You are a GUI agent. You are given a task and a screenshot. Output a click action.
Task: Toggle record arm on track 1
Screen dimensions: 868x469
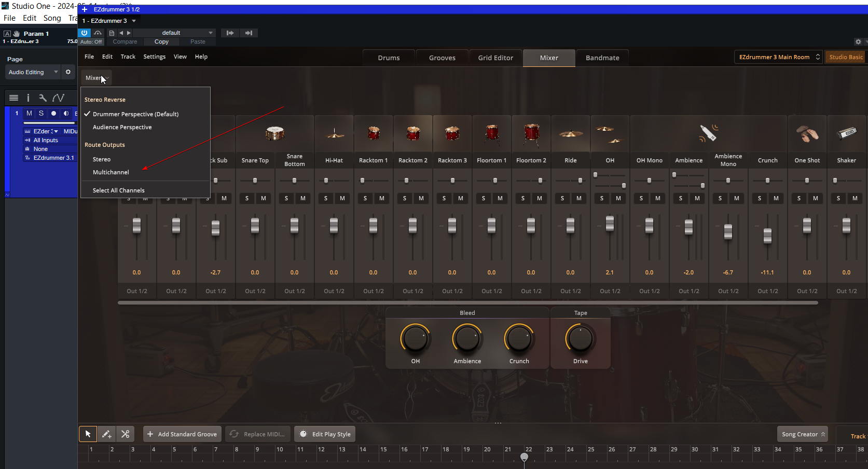point(53,113)
